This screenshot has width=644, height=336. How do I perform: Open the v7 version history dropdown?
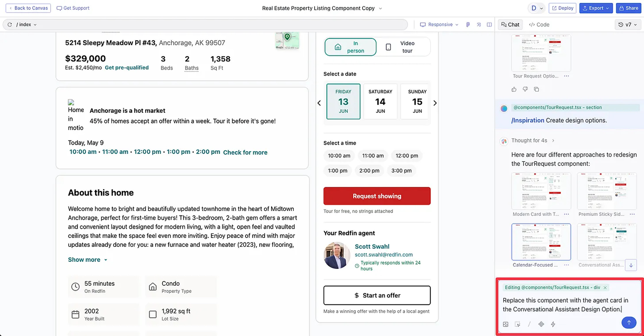coord(628,25)
